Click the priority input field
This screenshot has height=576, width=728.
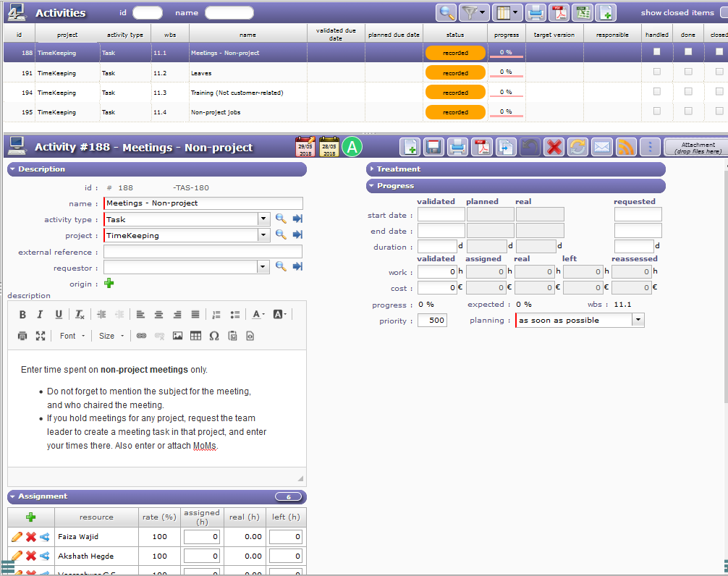click(x=432, y=320)
